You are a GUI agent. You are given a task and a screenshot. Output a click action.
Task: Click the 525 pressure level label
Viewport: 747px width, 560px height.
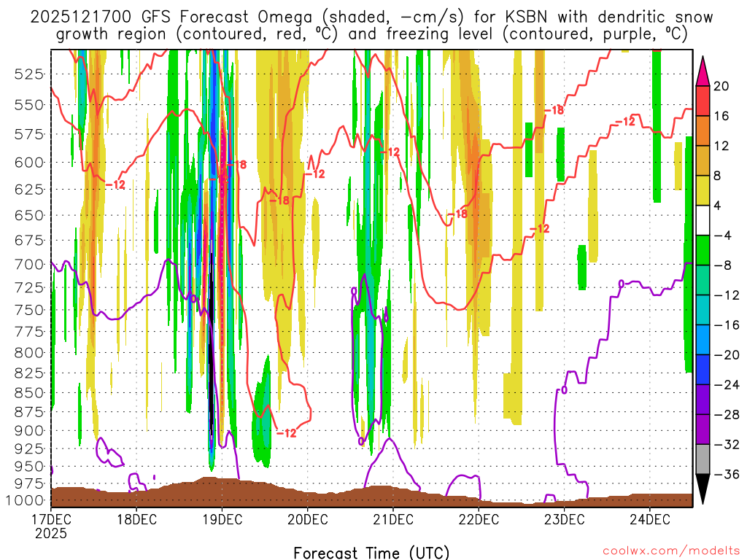(x=28, y=74)
